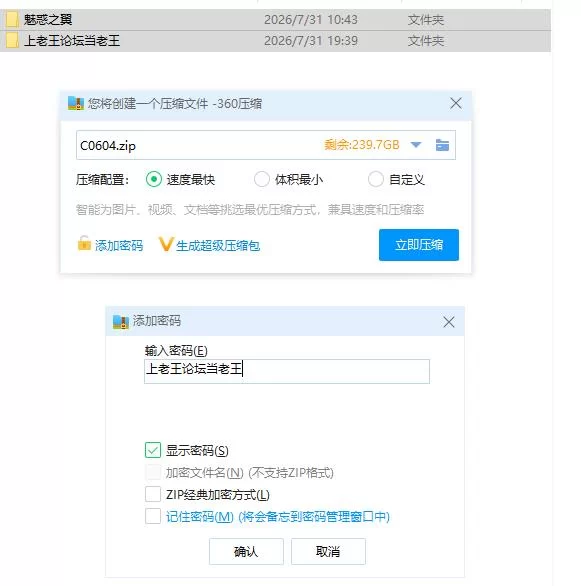Cancel password entry with 取消
The image size is (581, 586).
[328, 551]
